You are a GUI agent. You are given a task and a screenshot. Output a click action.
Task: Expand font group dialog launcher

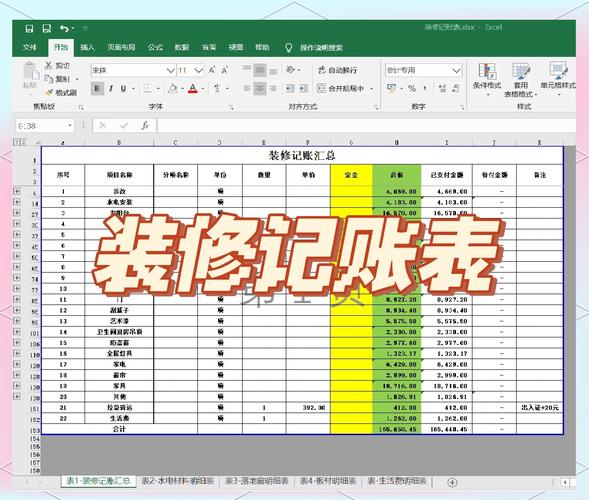click(231, 108)
